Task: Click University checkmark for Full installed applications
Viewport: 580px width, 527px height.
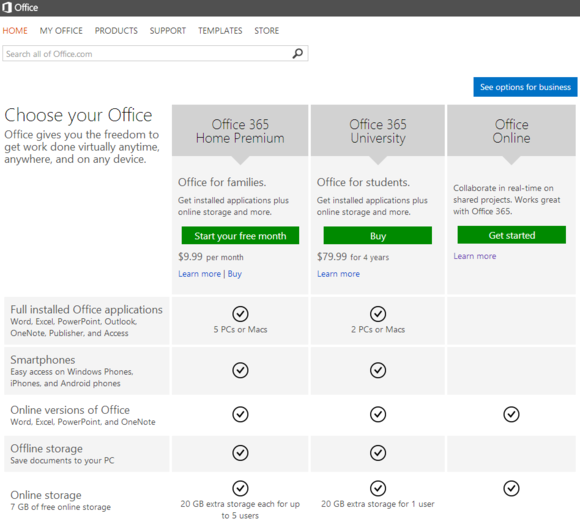Action: (378, 314)
